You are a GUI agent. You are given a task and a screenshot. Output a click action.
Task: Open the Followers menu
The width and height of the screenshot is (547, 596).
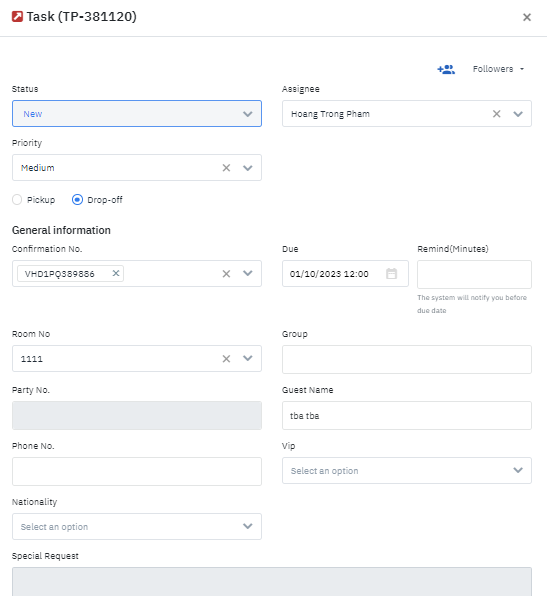[x=498, y=69]
